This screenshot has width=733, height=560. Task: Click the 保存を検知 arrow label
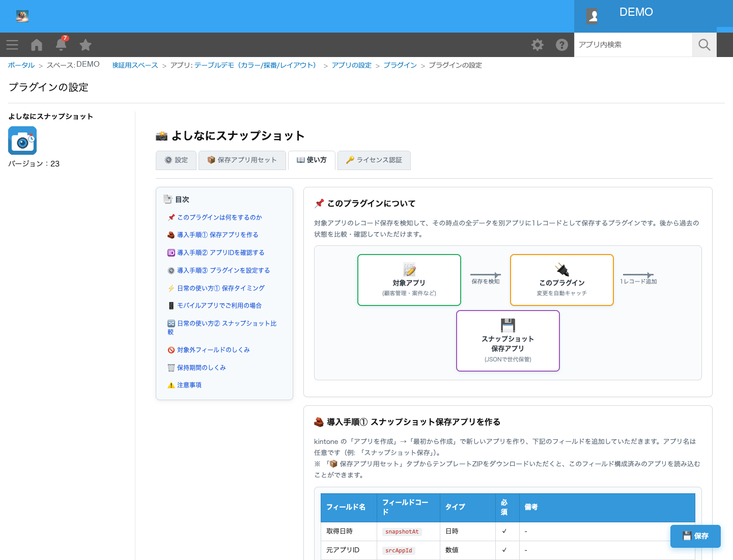click(486, 282)
